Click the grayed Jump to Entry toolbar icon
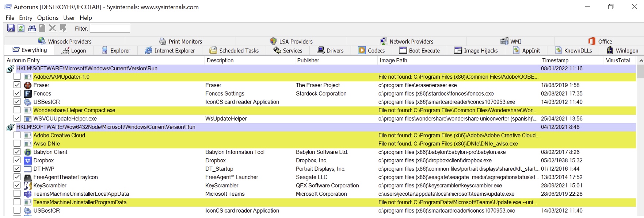644x218 pixels. coord(63,28)
